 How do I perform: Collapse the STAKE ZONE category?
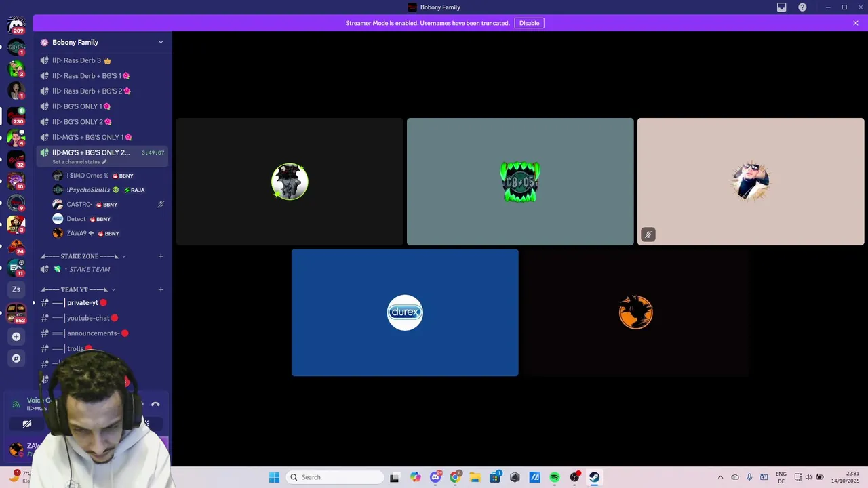tap(83, 256)
